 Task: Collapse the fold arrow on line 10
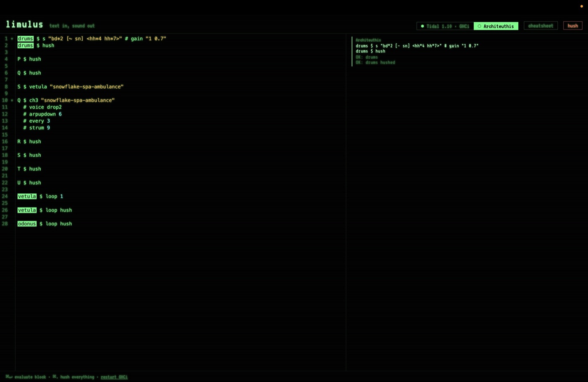tap(12, 100)
